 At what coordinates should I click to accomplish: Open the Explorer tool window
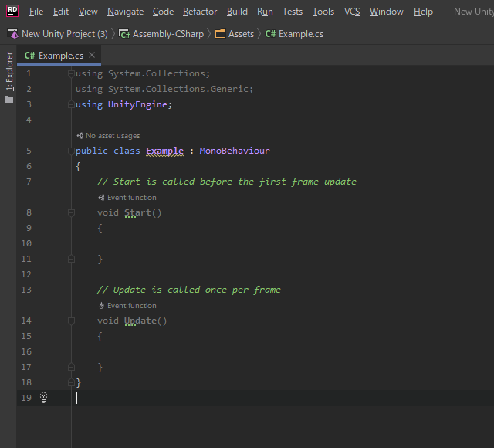point(9,71)
